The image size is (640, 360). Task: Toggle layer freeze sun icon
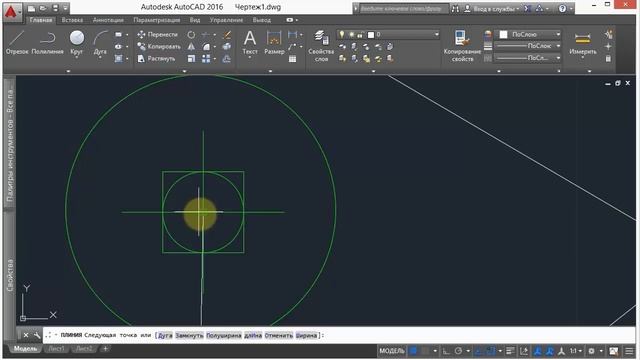tap(351, 35)
